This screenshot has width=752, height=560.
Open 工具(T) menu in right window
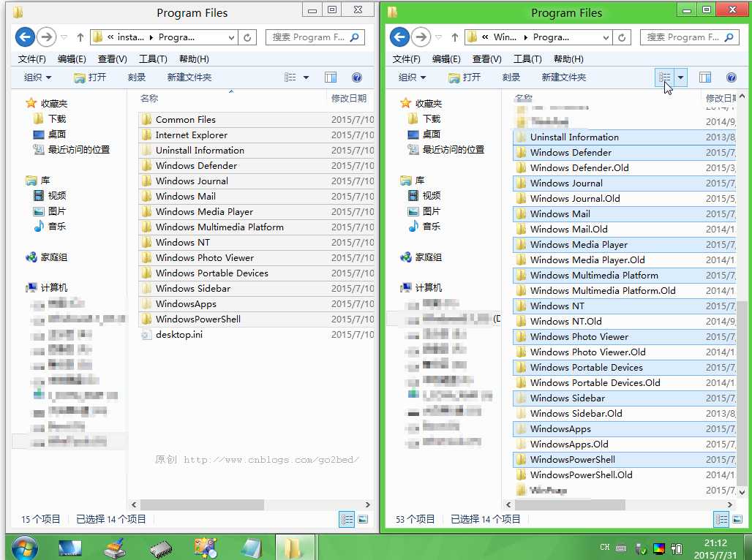[527, 59]
